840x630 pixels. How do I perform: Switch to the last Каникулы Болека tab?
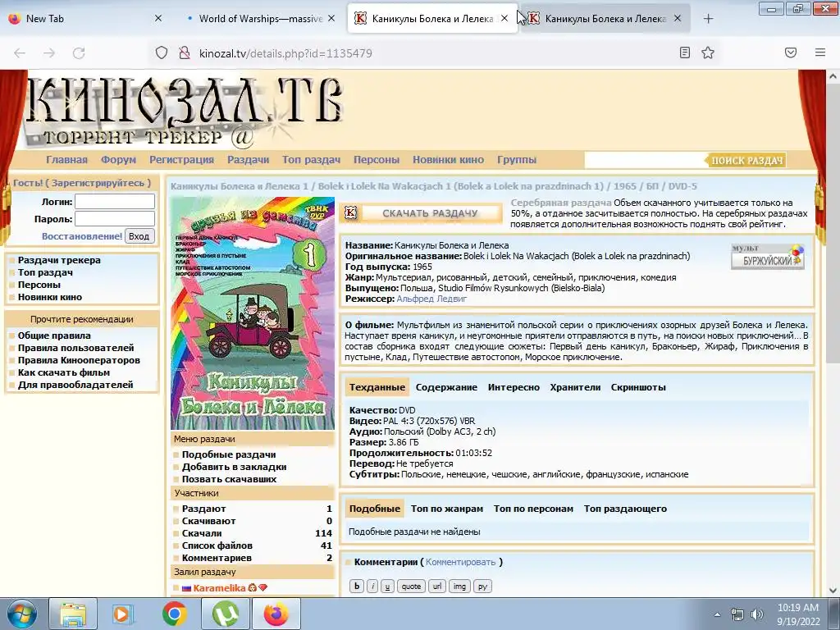605,18
